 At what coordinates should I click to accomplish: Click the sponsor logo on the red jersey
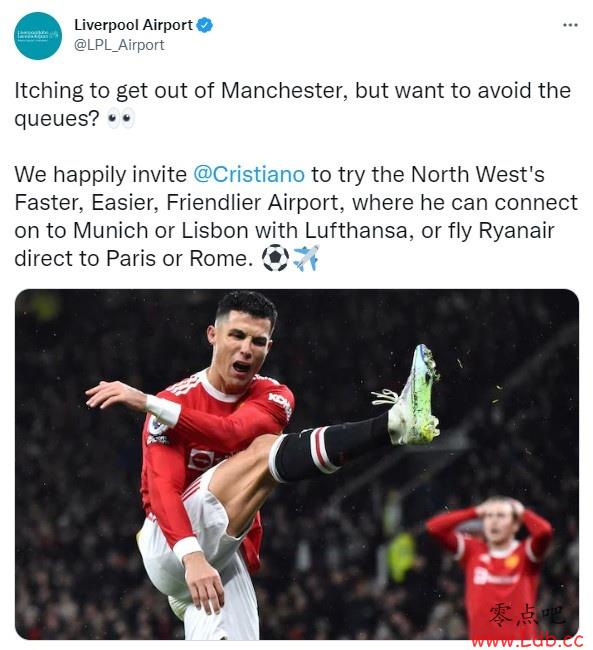203,459
